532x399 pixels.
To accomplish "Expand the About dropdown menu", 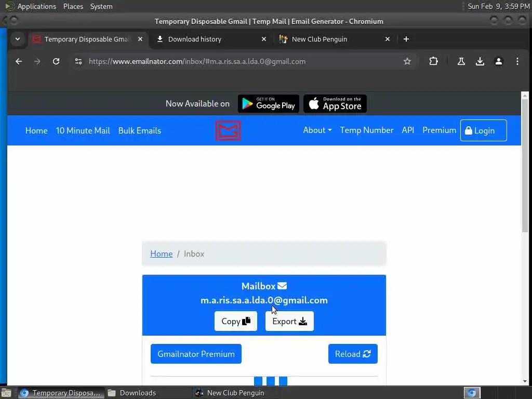I will coord(317,130).
